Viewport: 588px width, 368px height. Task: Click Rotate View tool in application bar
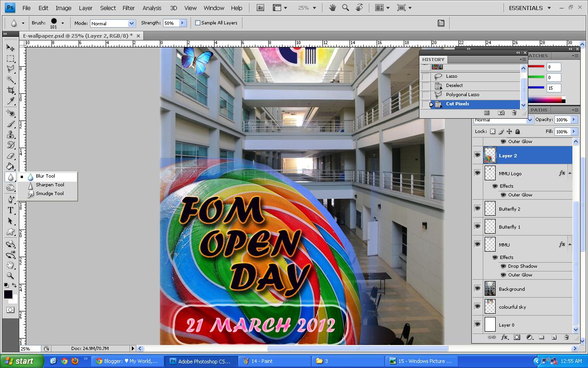coord(360,8)
